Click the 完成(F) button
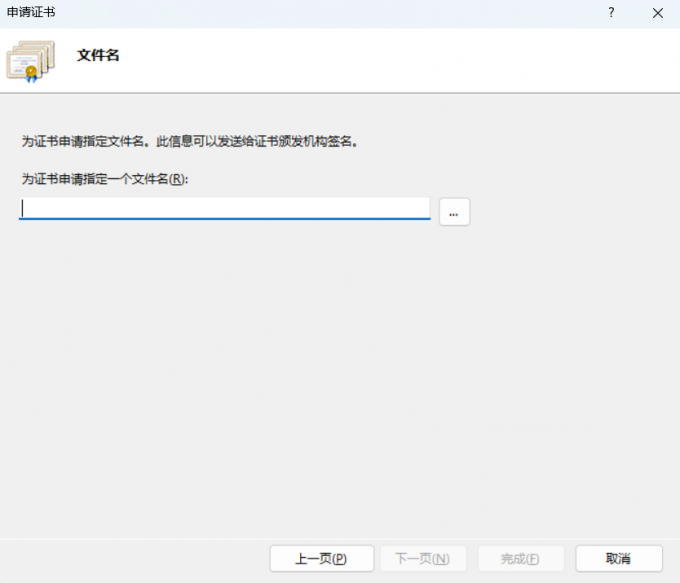 coord(521,558)
